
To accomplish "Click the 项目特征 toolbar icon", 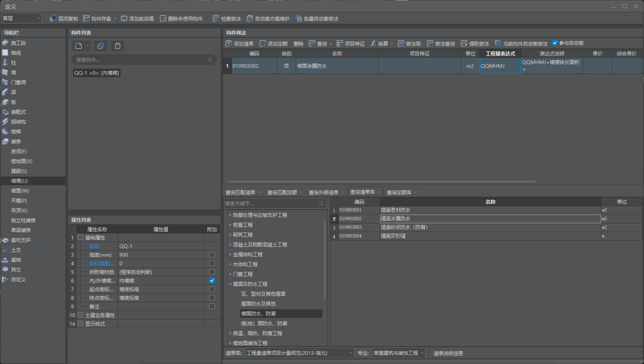I will pos(340,43).
